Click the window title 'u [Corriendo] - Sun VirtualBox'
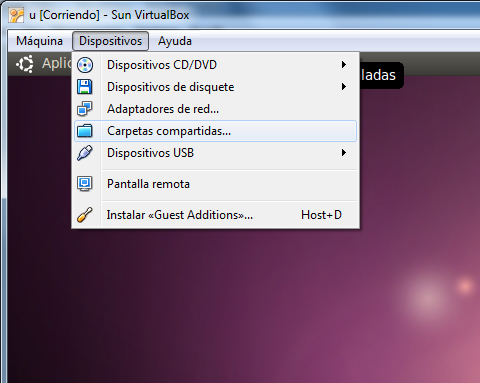 [109, 15]
